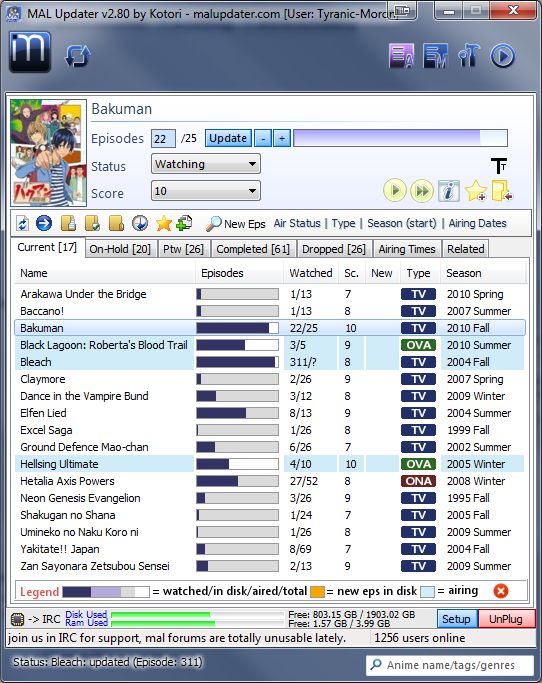542x683 pixels.
Task: Open the blue manga list icon
Action: tap(435, 56)
